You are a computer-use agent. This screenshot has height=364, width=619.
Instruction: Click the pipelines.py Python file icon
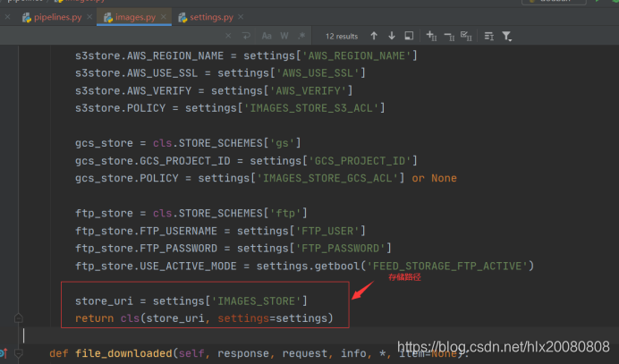[x=27, y=17]
